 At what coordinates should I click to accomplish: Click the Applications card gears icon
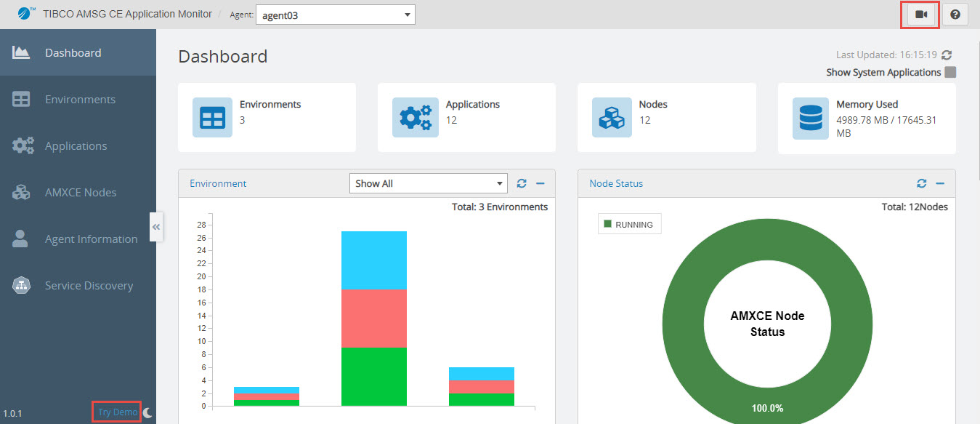click(x=416, y=117)
